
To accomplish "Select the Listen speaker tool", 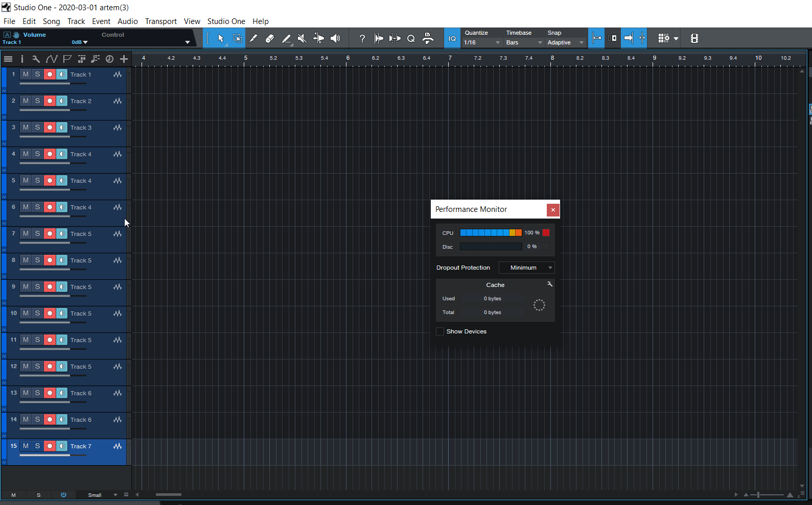I will point(335,38).
